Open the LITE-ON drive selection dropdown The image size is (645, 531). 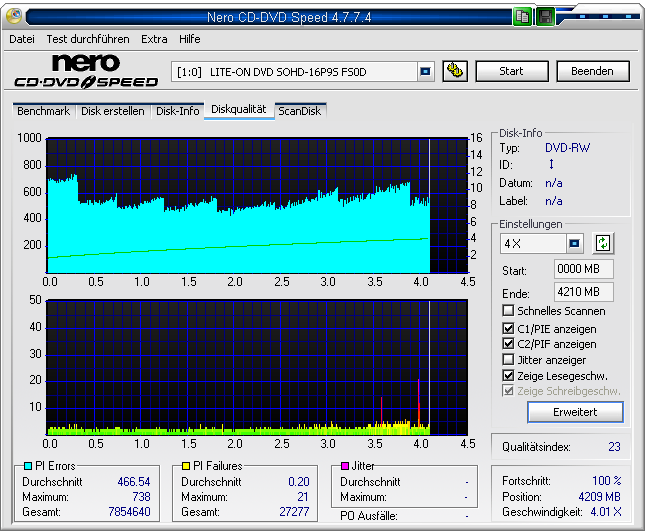pyautogui.click(x=425, y=71)
